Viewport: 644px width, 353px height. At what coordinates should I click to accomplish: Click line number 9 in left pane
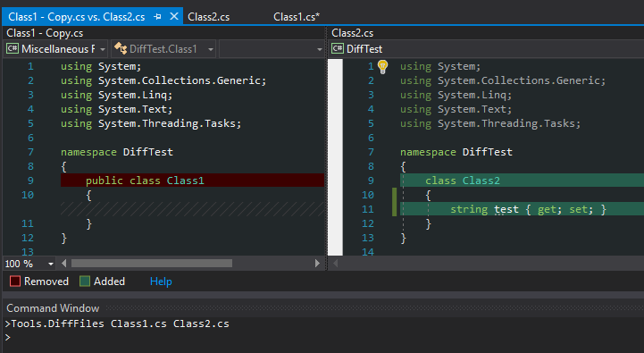(x=30, y=181)
